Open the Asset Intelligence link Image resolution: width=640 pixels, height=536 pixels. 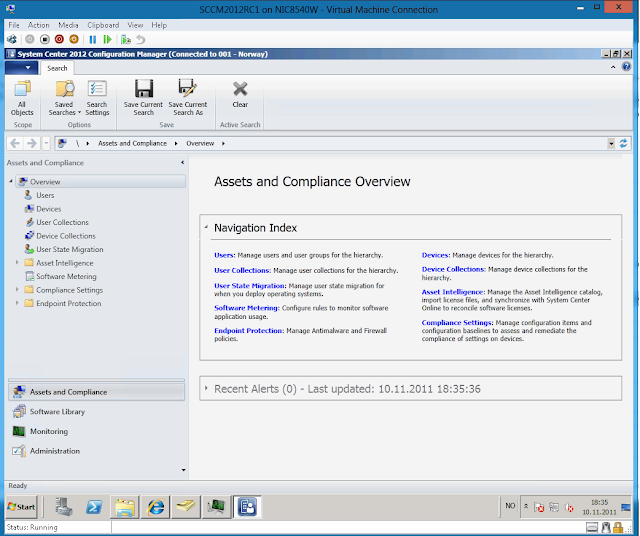[453, 292]
